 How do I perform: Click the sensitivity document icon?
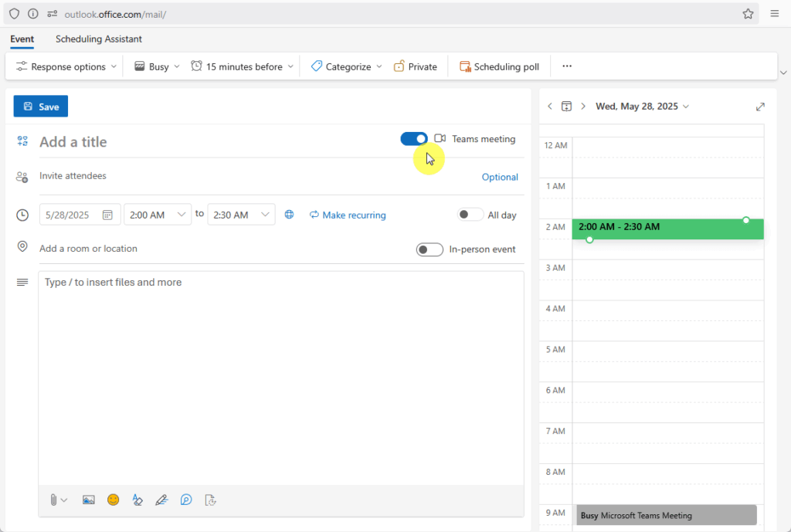point(210,500)
